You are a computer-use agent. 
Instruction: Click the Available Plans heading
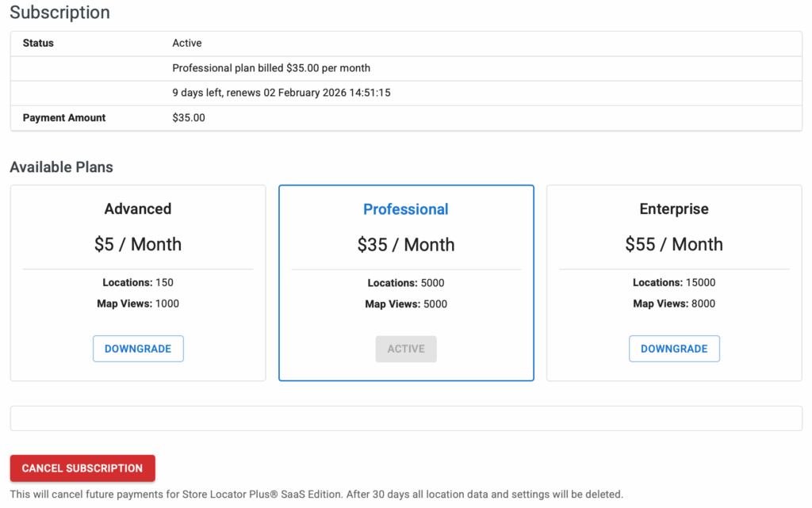click(62, 167)
